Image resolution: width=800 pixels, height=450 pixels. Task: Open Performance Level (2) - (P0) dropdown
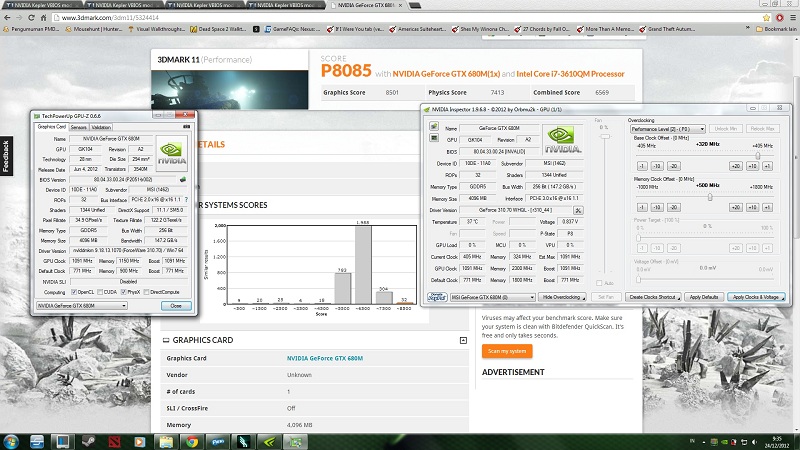pyautogui.click(x=667, y=129)
